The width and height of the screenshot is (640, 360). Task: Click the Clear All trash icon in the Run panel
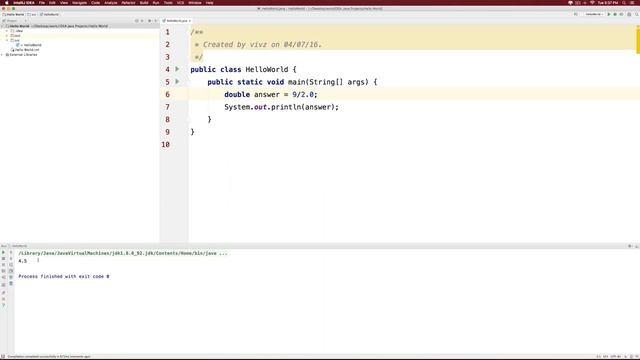(11, 283)
